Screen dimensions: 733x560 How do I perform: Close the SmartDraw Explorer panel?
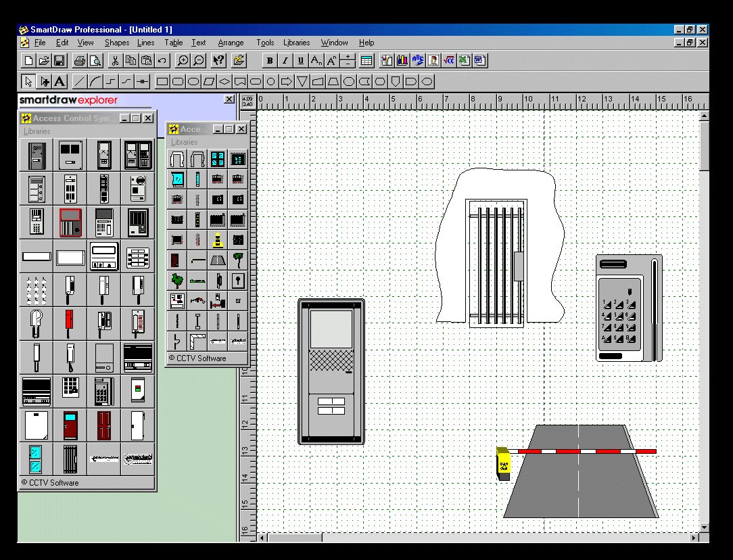[x=229, y=99]
